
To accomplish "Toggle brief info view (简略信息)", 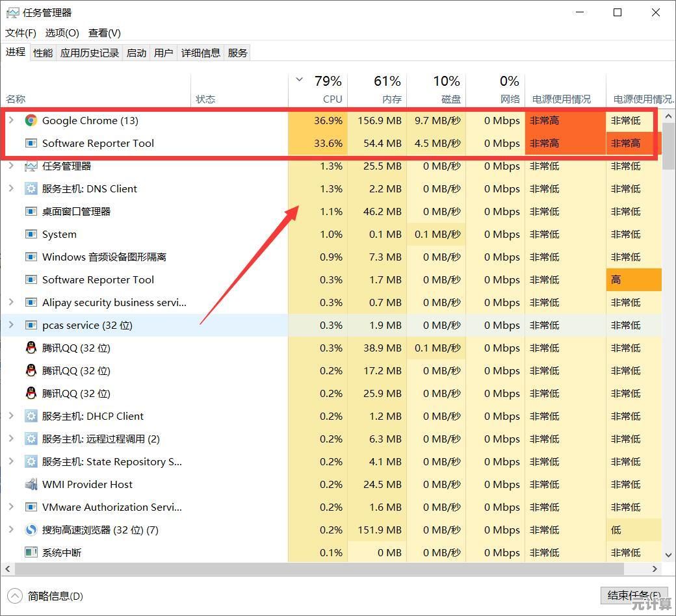I will pos(47,596).
